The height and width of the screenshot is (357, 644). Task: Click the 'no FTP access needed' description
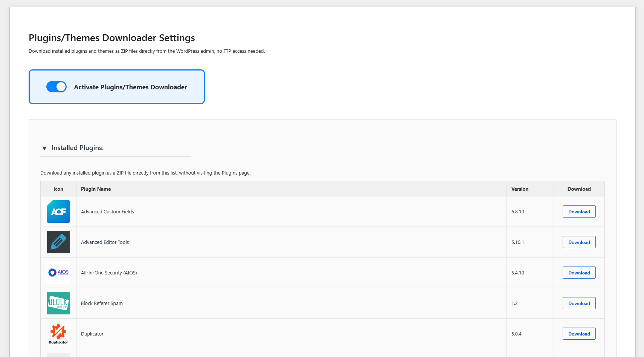147,51
